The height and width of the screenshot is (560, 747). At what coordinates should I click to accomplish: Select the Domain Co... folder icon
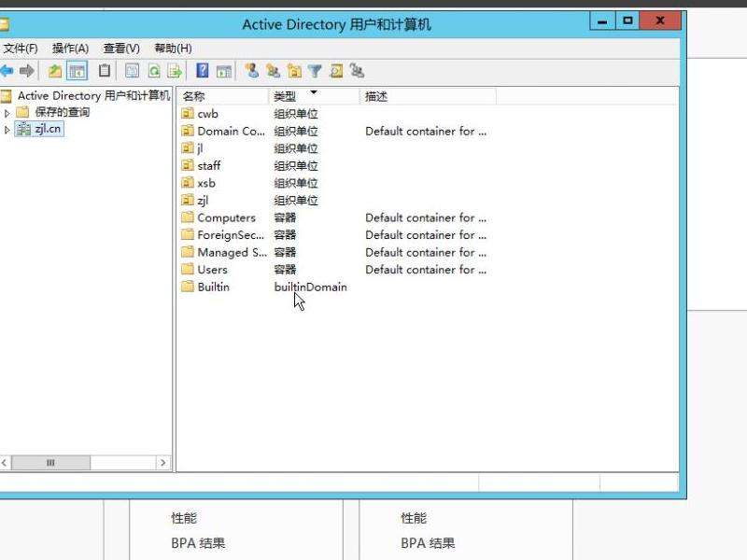click(x=188, y=131)
